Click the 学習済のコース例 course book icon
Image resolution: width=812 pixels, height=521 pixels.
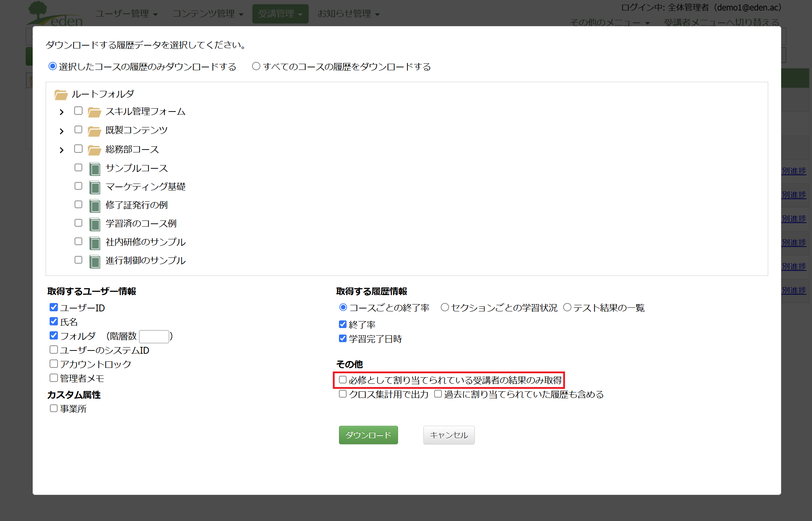[95, 224]
